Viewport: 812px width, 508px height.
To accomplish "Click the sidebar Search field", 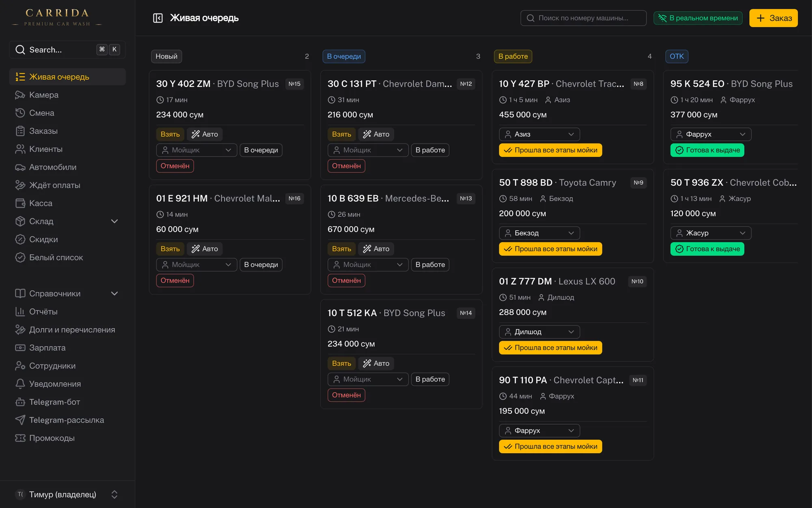I will [67, 50].
